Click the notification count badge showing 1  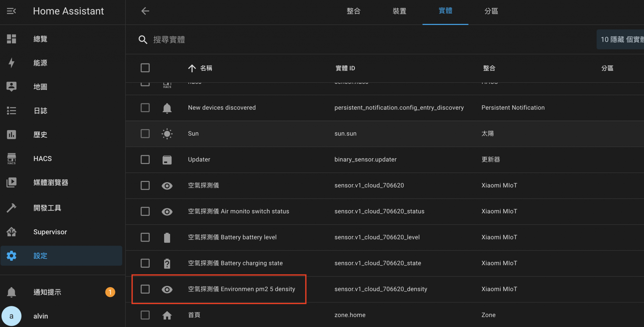pyautogui.click(x=110, y=292)
